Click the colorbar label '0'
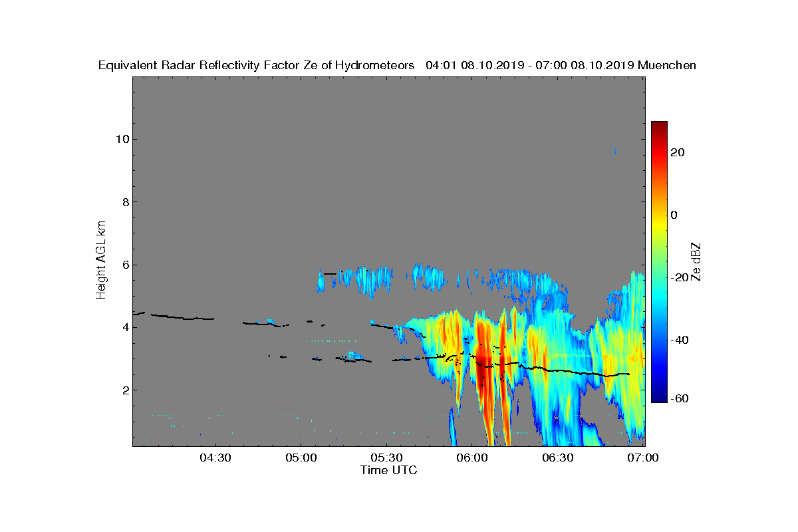798x532 pixels. 675,215
